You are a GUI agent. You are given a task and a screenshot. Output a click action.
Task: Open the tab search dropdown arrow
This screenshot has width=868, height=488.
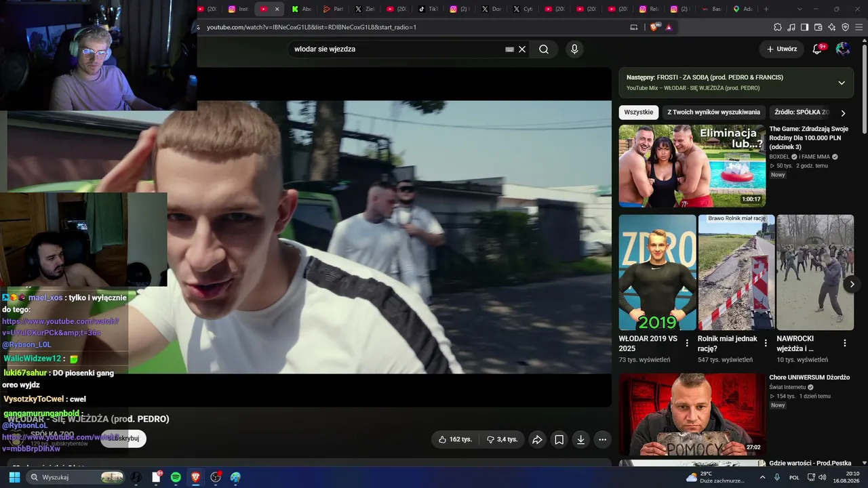coord(800,9)
